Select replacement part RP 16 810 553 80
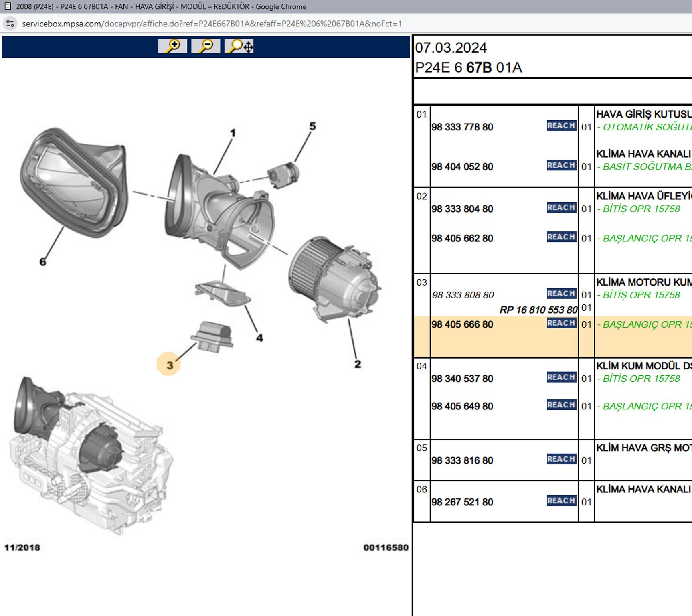This screenshot has height=616, width=692. point(538,310)
